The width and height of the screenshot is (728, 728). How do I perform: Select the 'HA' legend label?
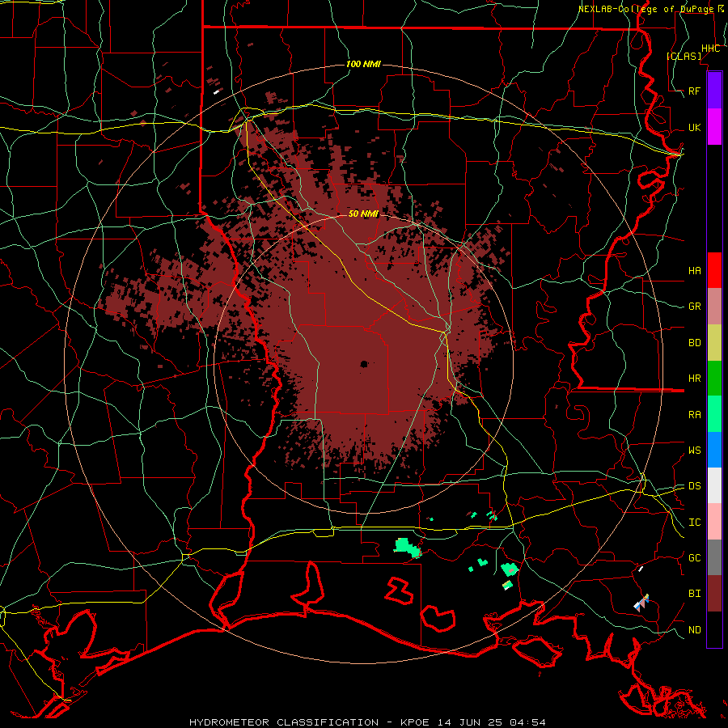click(x=694, y=270)
